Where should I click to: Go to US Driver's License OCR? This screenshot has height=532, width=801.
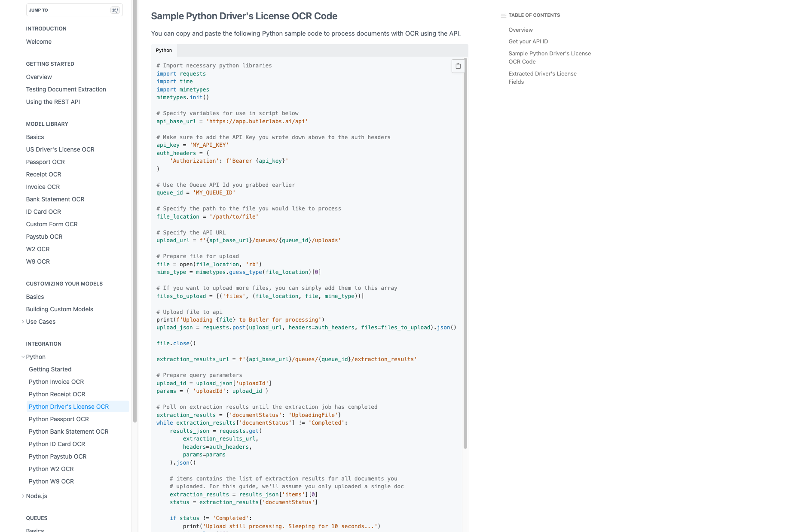pyautogui.click(x=60, y=149)
